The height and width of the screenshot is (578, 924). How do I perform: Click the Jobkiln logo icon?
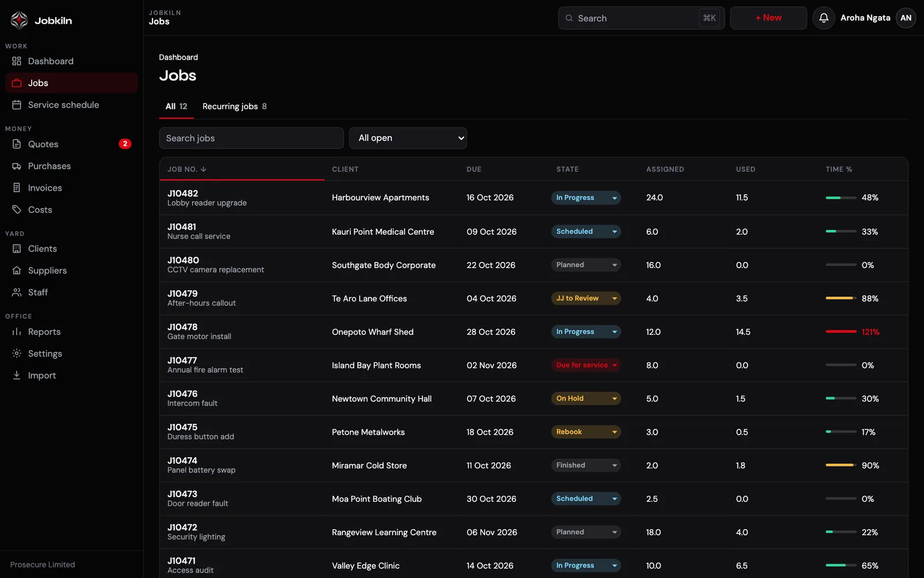point(19,20)
